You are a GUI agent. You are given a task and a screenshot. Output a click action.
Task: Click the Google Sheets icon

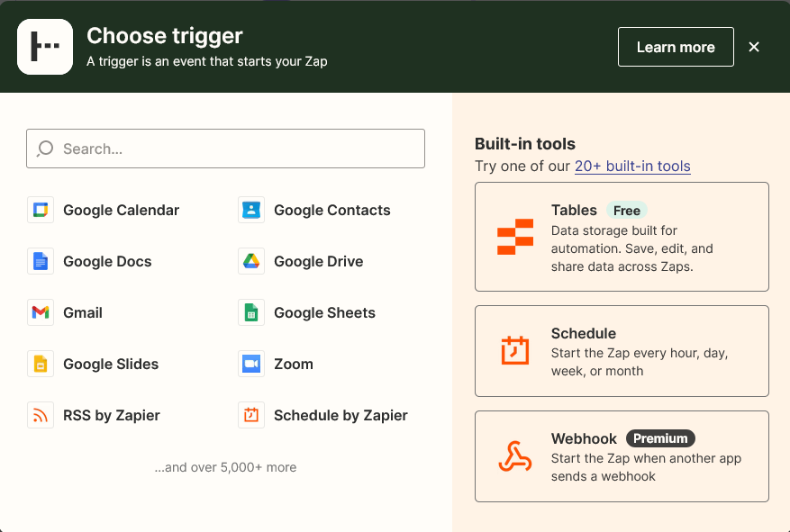tap(251, 312)
